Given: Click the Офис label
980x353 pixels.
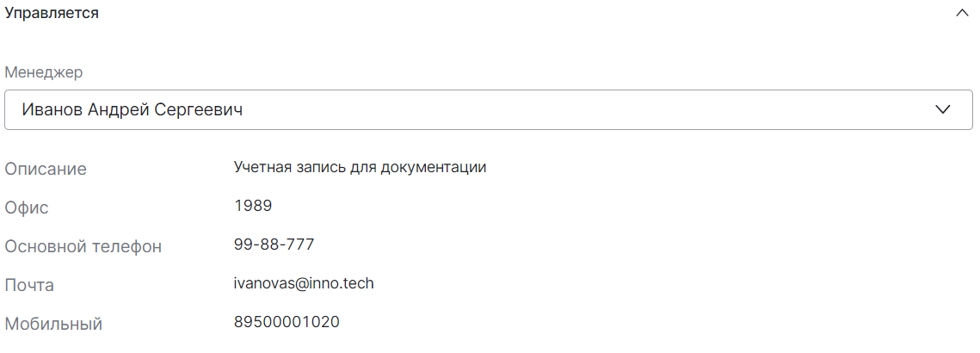Looking at the screenshot, I should click(27, 207).
